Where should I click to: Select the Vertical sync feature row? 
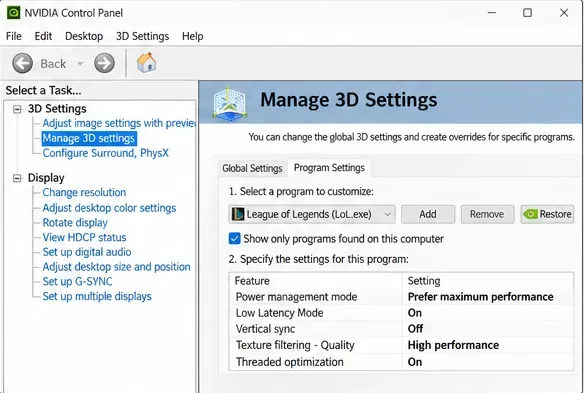401,329
